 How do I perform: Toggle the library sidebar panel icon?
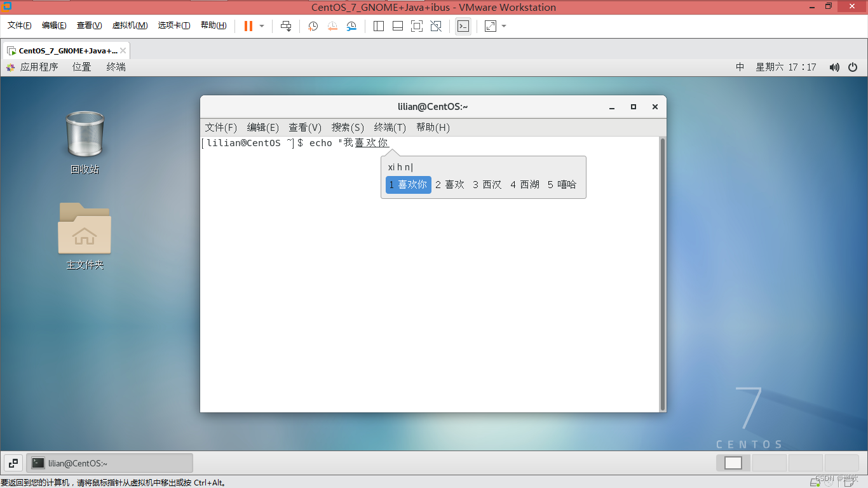pyautogui.click(x=379, y=26)
